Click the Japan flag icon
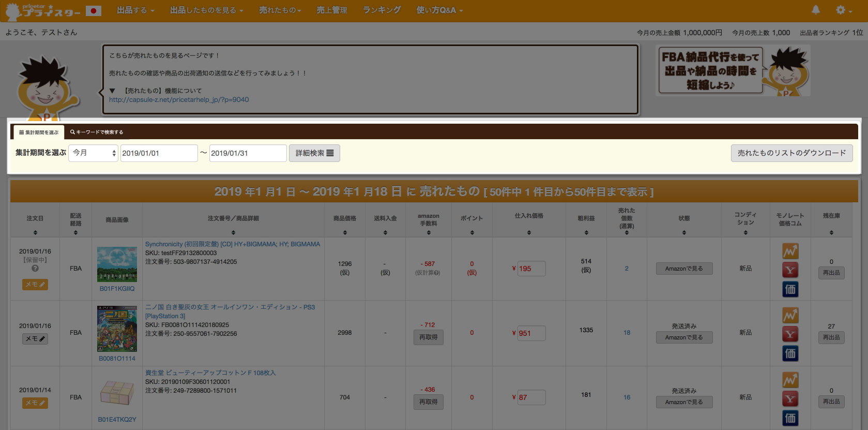Screen dimensions: 868x430 point(94,10)
